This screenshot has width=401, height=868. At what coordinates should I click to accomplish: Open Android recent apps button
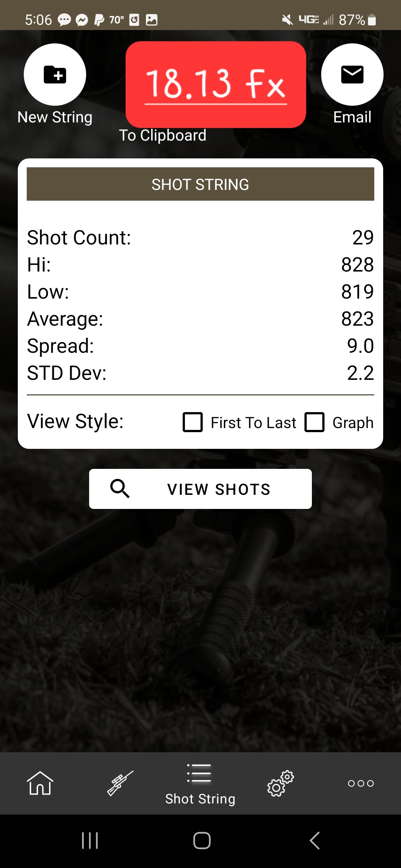click(89, 841)
